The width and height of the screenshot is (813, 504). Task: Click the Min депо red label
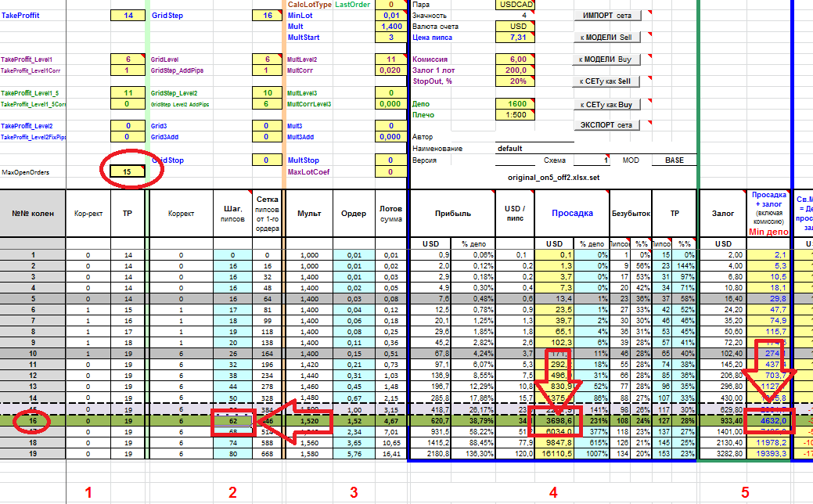tap(768, 232)
